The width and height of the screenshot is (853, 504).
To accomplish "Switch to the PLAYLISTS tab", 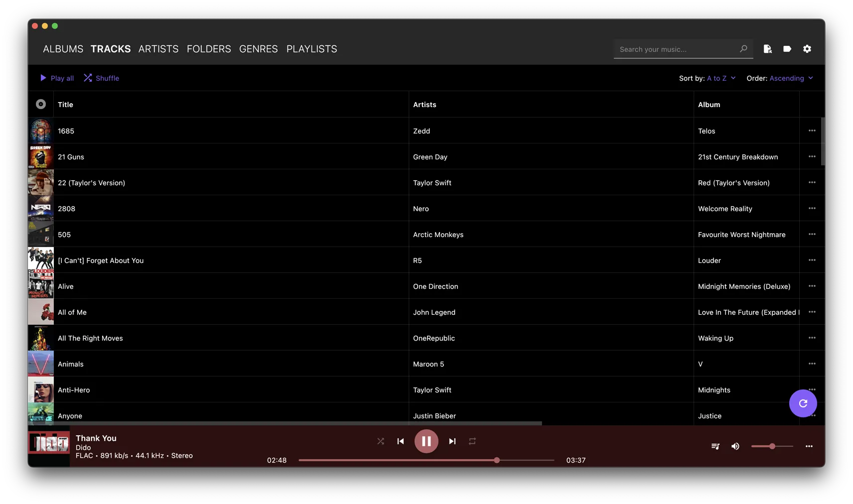I will click(x=311, y=49).
